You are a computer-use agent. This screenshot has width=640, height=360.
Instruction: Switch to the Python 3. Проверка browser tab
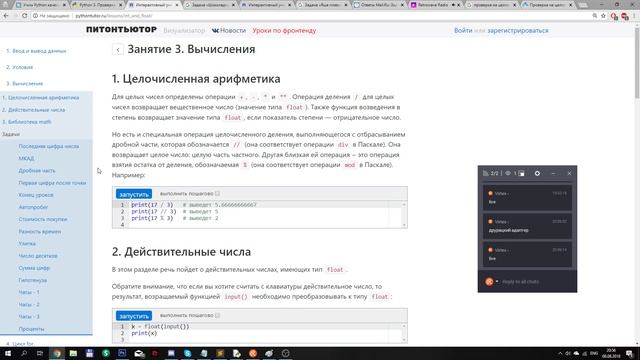click(97, 5)
